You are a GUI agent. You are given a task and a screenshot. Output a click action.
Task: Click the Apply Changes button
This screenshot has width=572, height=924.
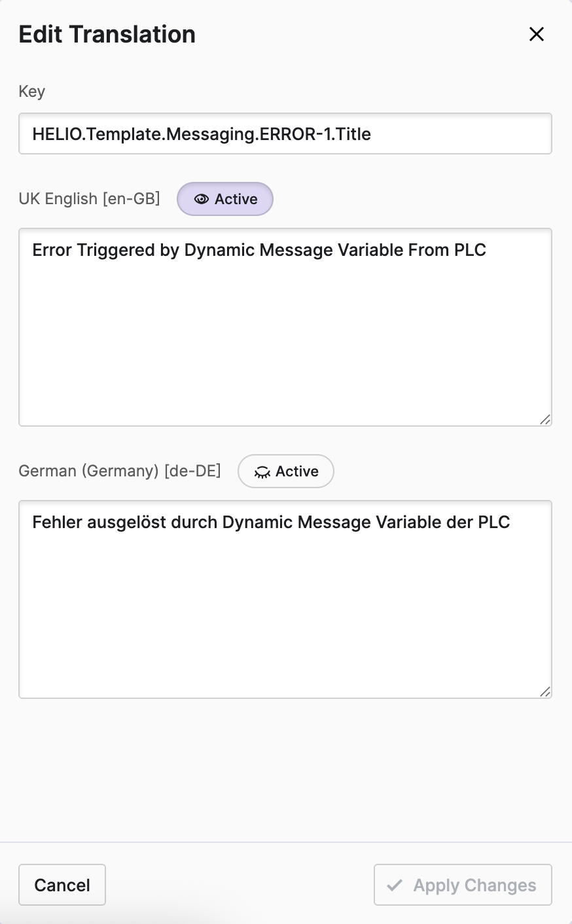tap(463, 885)
